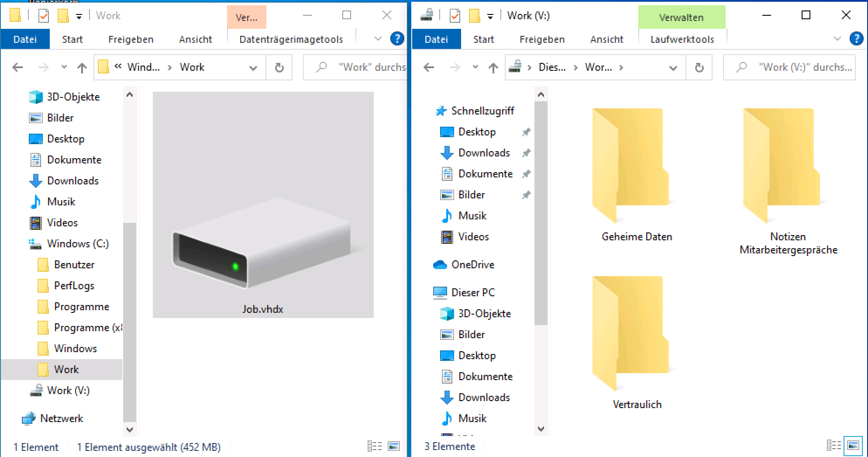Click Schnellzugriff star icon
The image size is (868, 457).
coord(441,111)
